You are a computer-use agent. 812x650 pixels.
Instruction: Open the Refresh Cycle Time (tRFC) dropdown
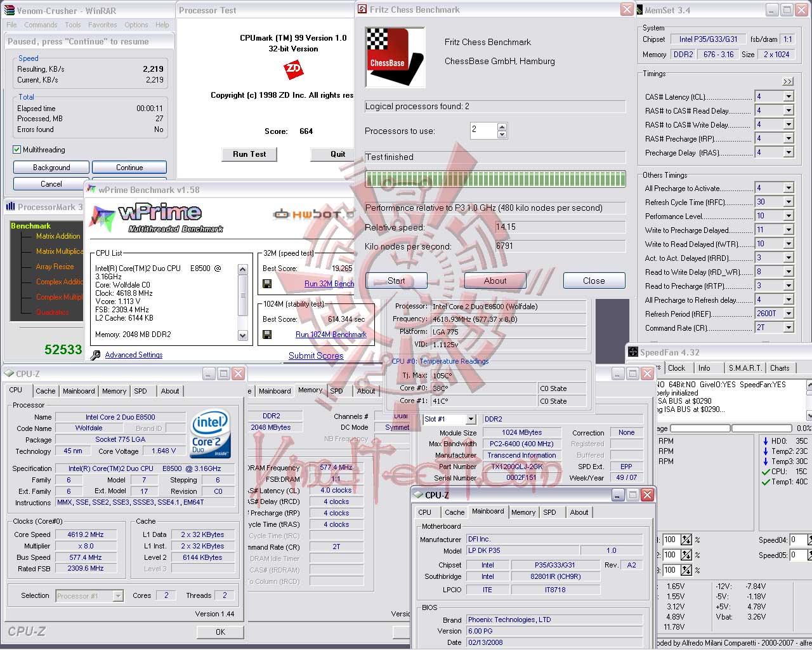(789, 202)
